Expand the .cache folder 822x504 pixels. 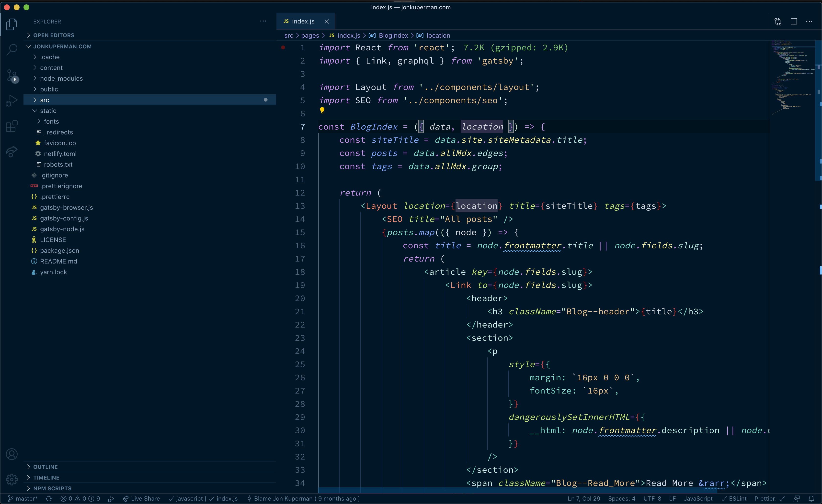(149, 57)
